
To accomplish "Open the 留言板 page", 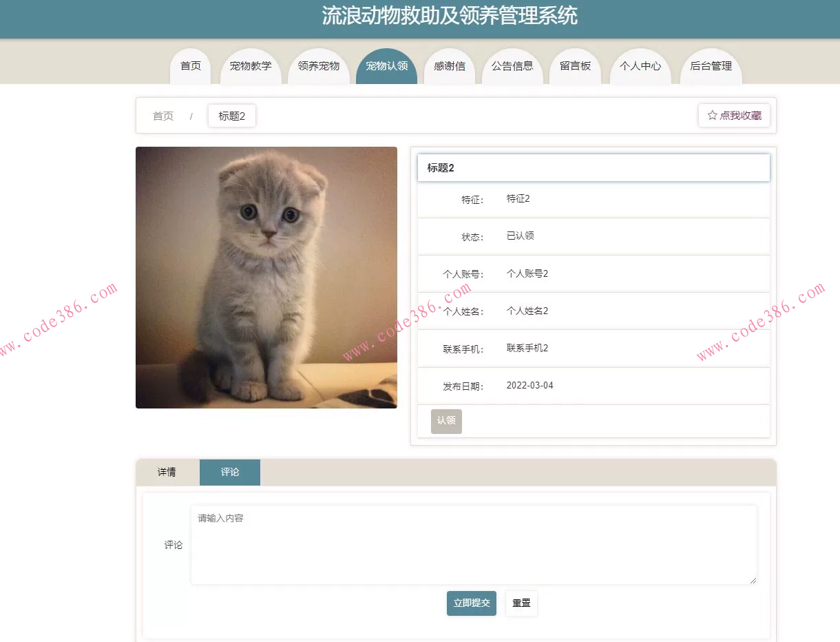I will coord(575,67).
